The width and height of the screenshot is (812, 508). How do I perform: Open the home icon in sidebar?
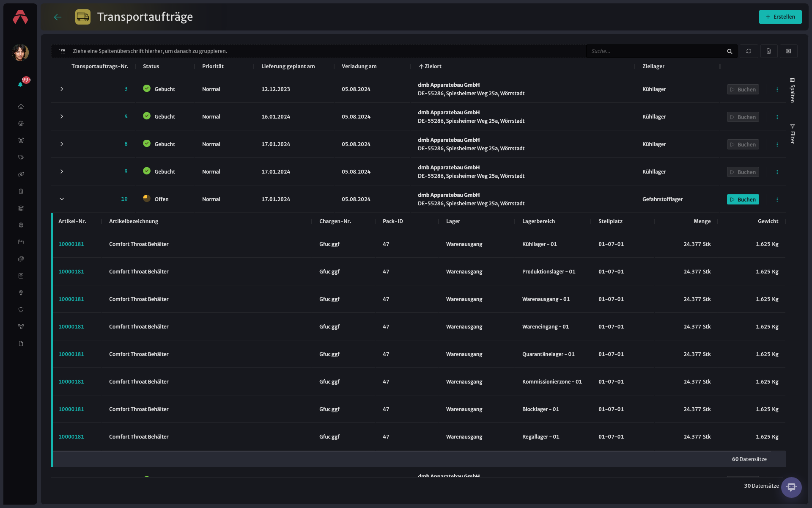pos(21,107)
